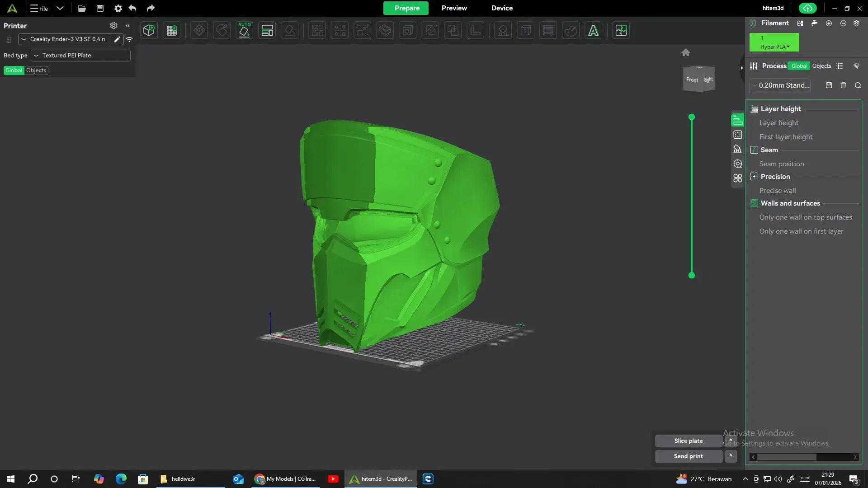Image resolution: width=868 pixels, height=488 pixels.
Task: Delete the process preset with trash icon
Action: (843, 85)
